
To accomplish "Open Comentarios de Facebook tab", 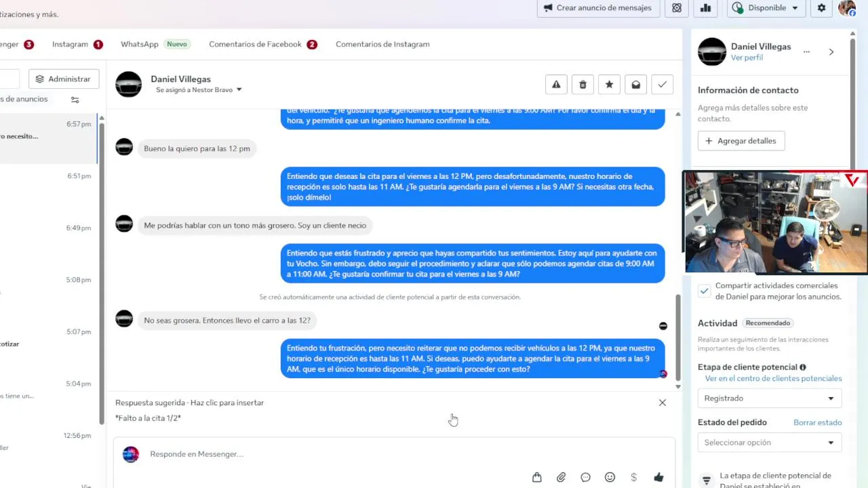I will (263, 44).
